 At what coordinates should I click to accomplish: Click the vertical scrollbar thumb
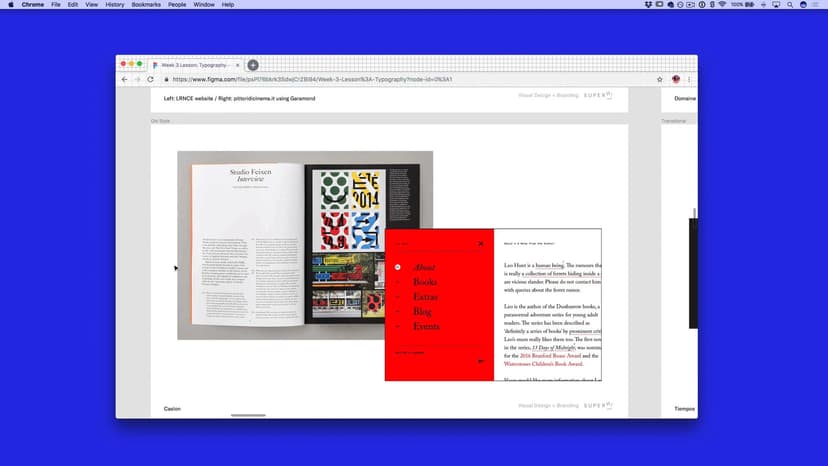[x=694, y=213]
